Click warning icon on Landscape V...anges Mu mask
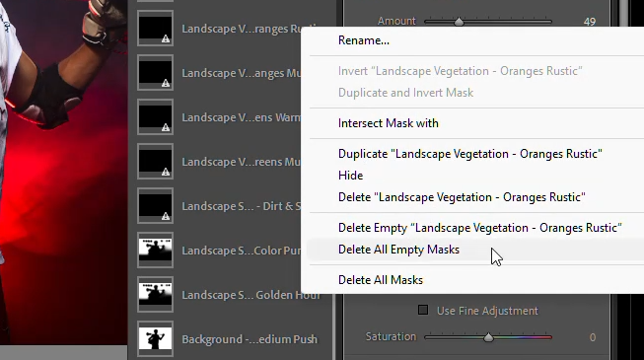The height and width of the screenshot is (360, 644). point(166,84)
